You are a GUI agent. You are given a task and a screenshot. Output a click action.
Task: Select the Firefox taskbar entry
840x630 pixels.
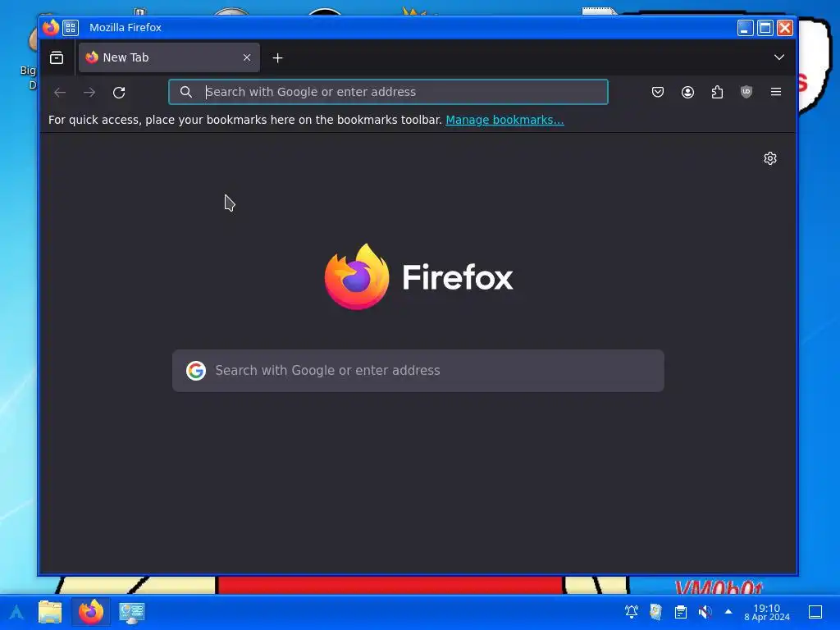pos(91,612)
